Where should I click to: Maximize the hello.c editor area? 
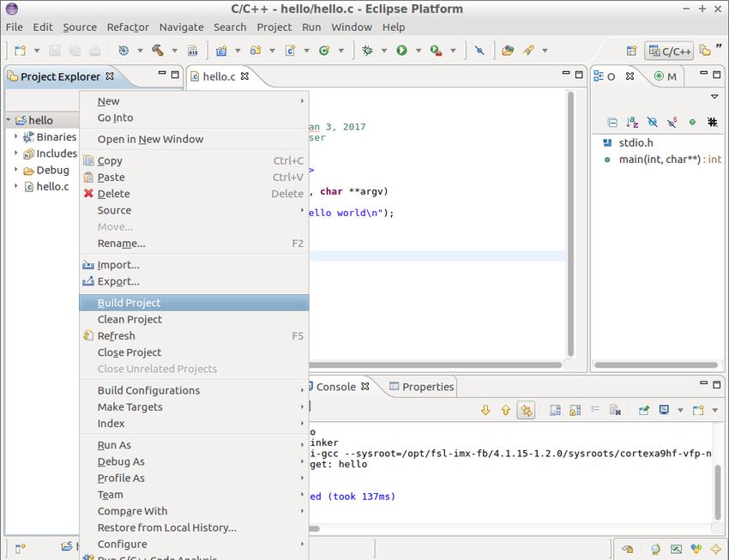pyautogui.click(x=579, y=75)
